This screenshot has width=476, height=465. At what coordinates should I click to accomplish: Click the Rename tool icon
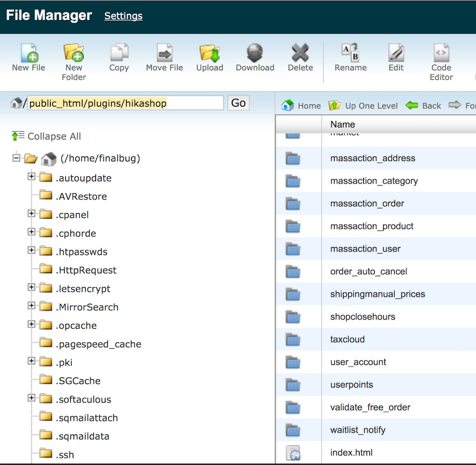350,54
